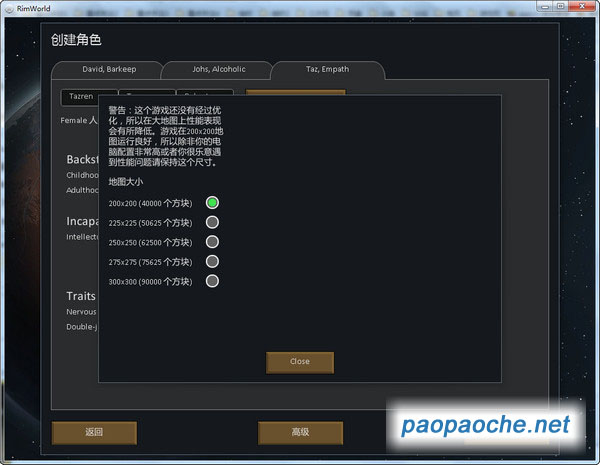Select the 275x275 map size radio
The height and width of the screenshot is (465, 600).
click(x=212, y=261)
